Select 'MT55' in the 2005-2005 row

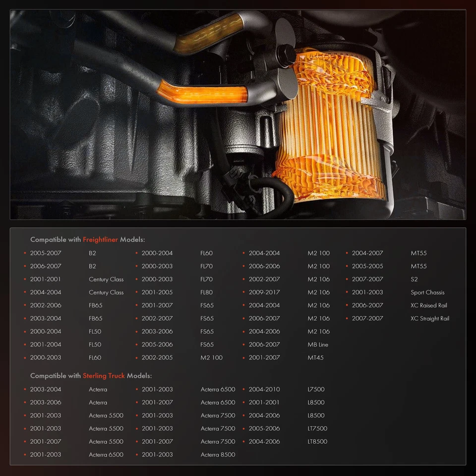(418, 266)
